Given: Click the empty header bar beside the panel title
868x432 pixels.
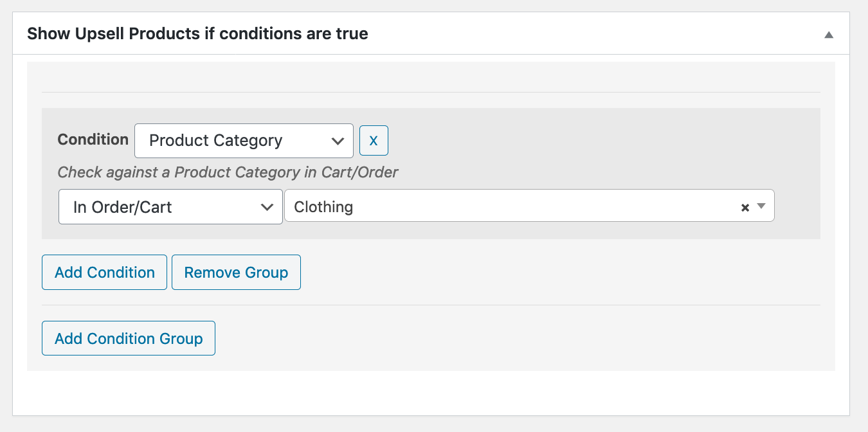Looking at the screenshot, I should 579,33.
